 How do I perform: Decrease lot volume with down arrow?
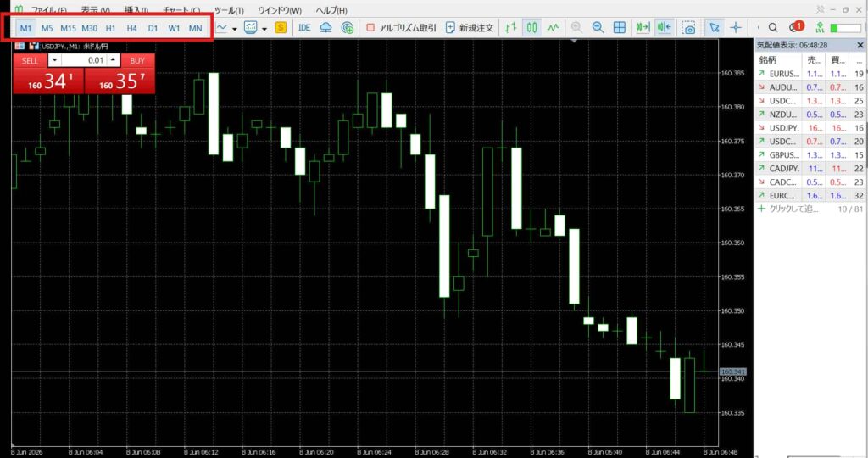pyautogui.click(x=54, y=60)
